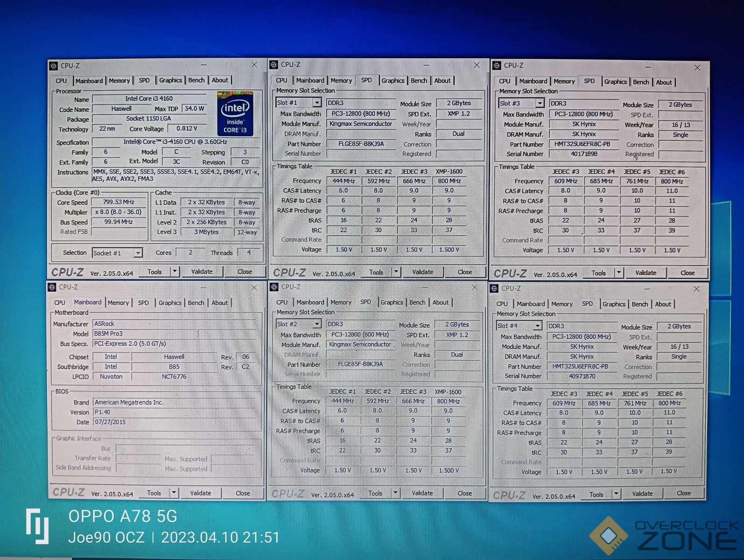Click Validate in the ASRock mainboard window
Screen dimensions: 744x560
click(x=201, y=493)
